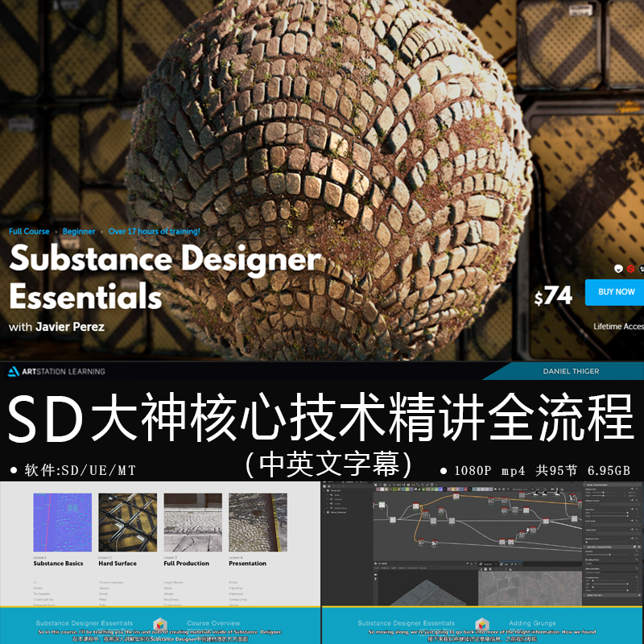
Task: Collapse the BASE PARAMETERS section
Action: 585,483
